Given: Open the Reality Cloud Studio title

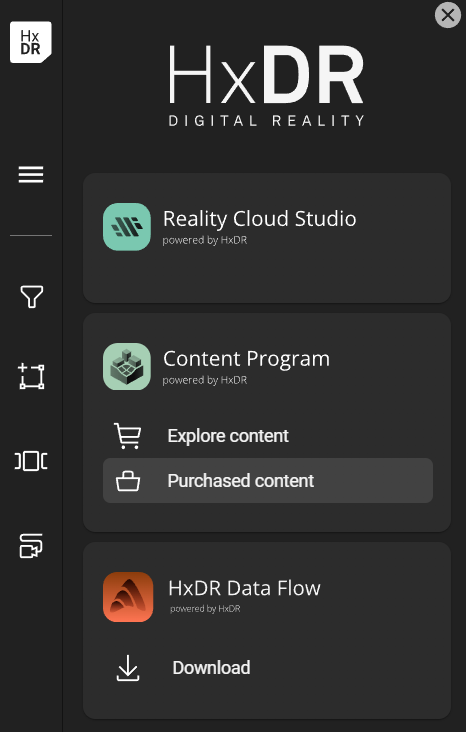Looking at the screenshot, I should 260,218.
